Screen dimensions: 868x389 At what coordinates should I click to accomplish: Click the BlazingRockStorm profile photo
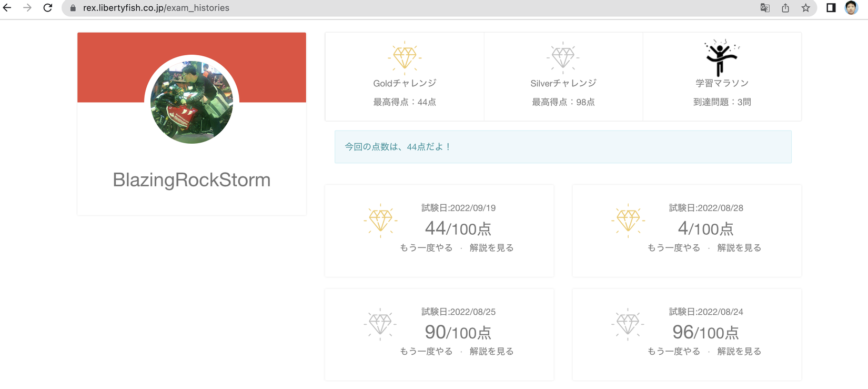click(191, 102)
